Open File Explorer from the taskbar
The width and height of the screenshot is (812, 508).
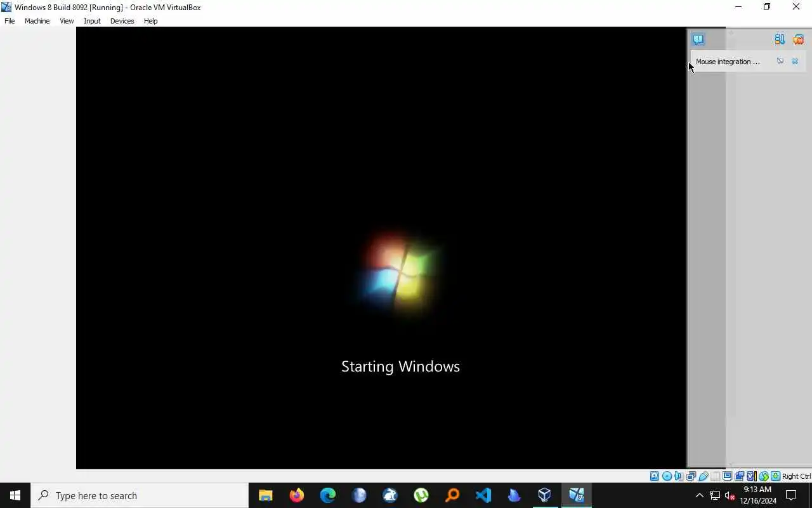[265, 495]
